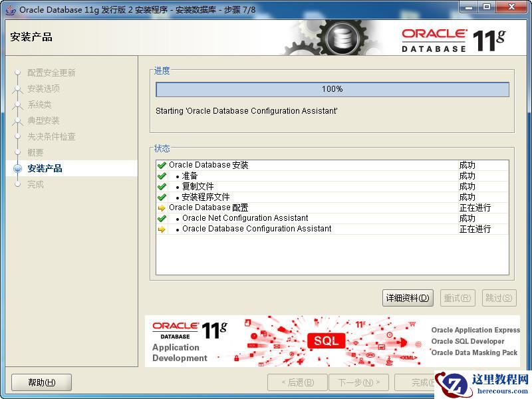Image resolution: width=532 pixels, height=399 pixels.
Task: Select 系统类 step in sidebar
Action: pos(39,104)
